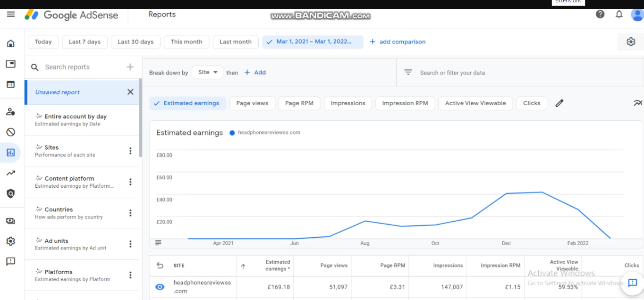Toggle the Page views metric chip
Image resolution: width=644 pixels, height=300 pixels.
(x=252, y=103)
